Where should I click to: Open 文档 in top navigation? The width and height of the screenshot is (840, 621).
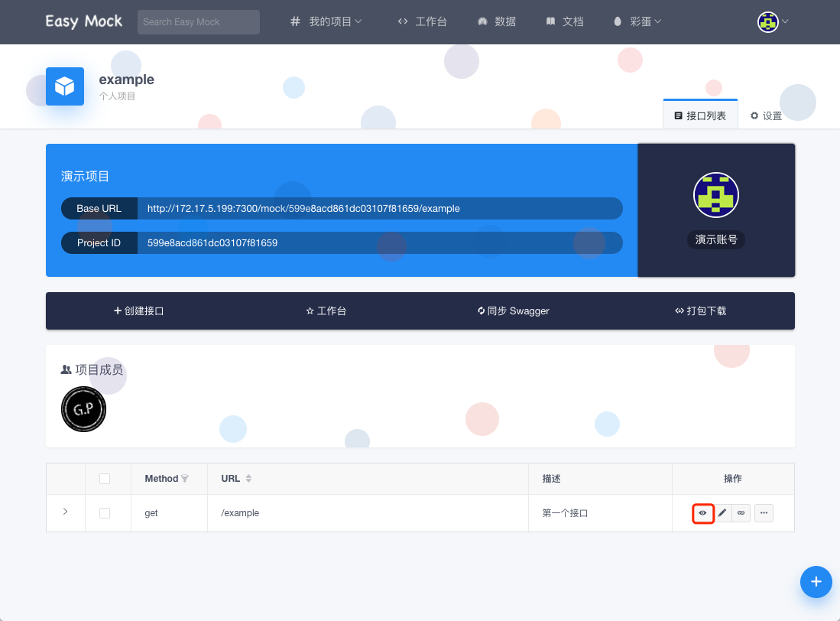(x=565, y=22)
